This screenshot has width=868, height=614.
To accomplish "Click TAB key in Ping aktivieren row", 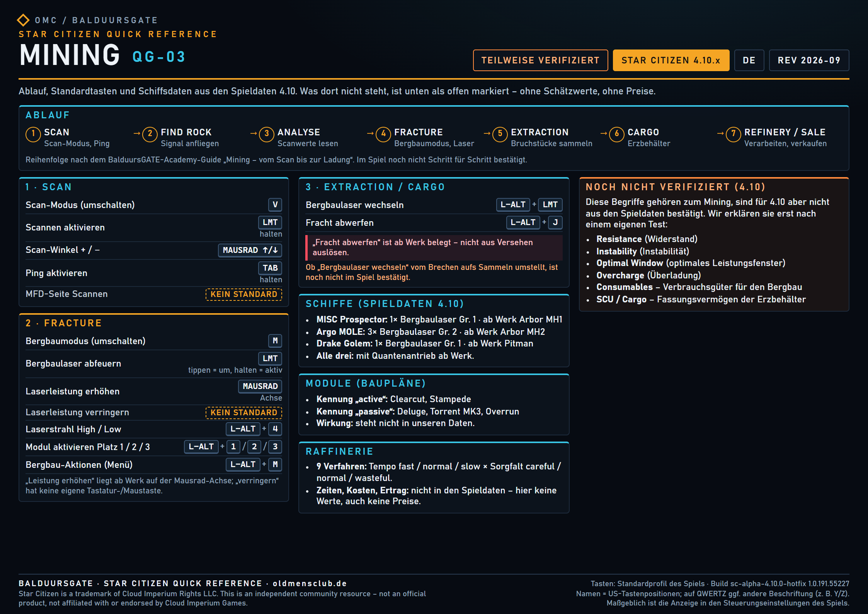I will pyautogui.click(x=270, y=268).
